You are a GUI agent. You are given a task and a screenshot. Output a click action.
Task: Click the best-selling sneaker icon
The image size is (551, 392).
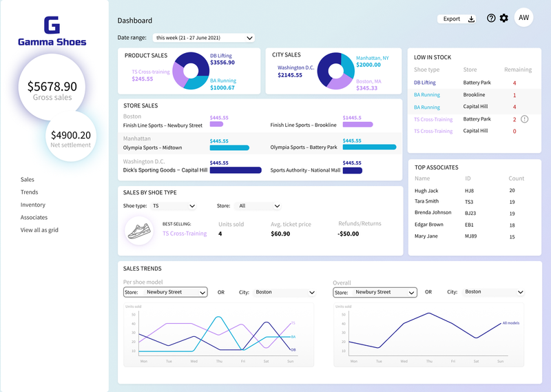139,231
